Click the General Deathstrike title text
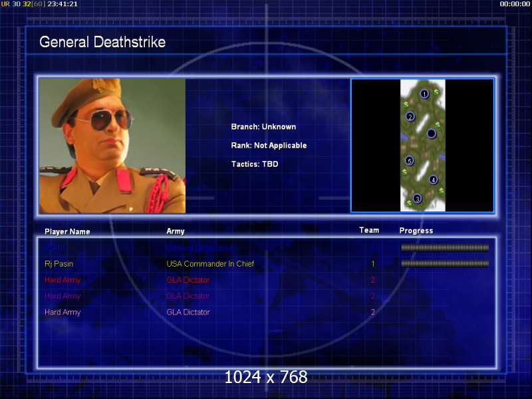532x399 pixels. [x=102, y=42]
